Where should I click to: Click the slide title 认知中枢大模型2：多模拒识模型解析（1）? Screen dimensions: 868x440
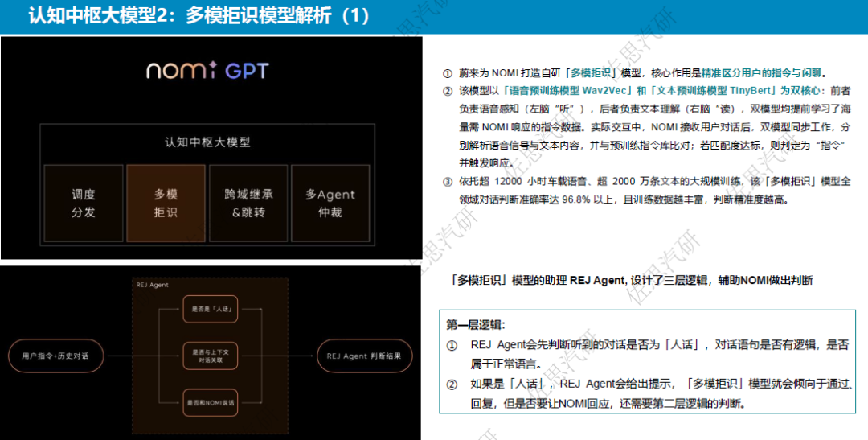pos(199,16)
